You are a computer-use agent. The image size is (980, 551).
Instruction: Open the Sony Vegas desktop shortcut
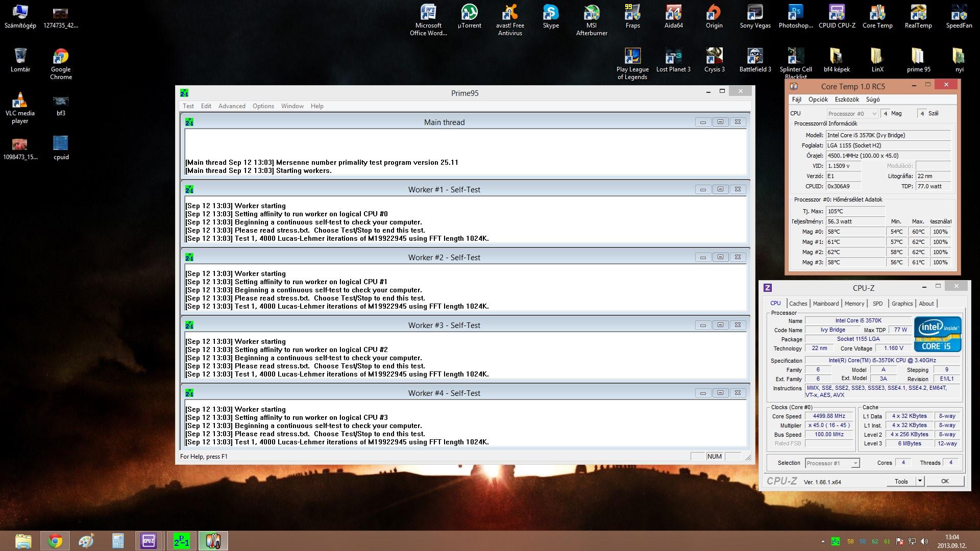(755, 16)
